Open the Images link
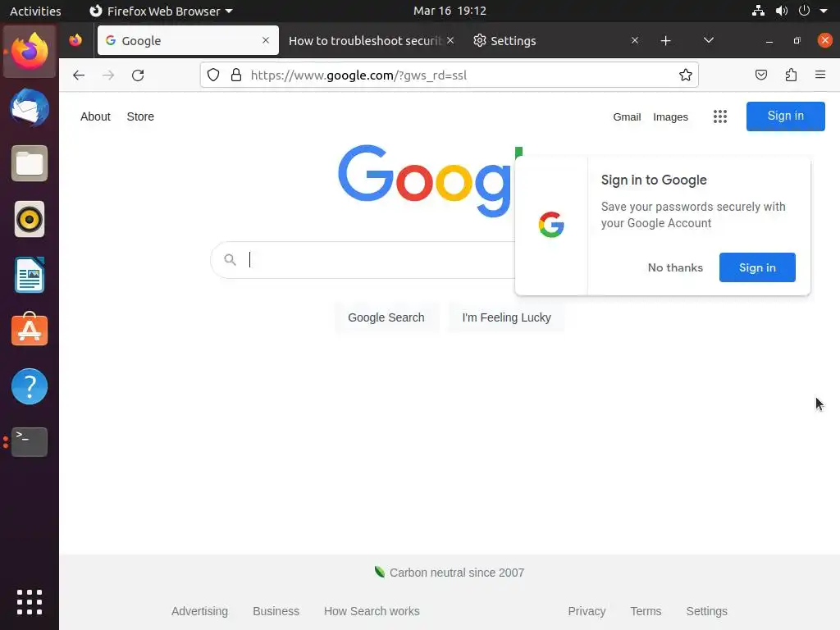The height and width of the screenshot is (630, 840). pyautogui.click(x=670, y=116)
